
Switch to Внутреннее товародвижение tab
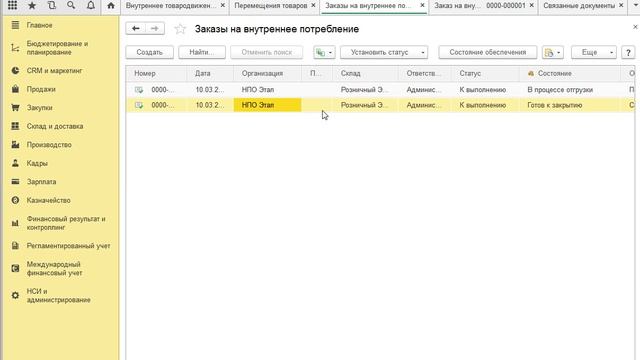pyautogui.click(x=171, y=6)
